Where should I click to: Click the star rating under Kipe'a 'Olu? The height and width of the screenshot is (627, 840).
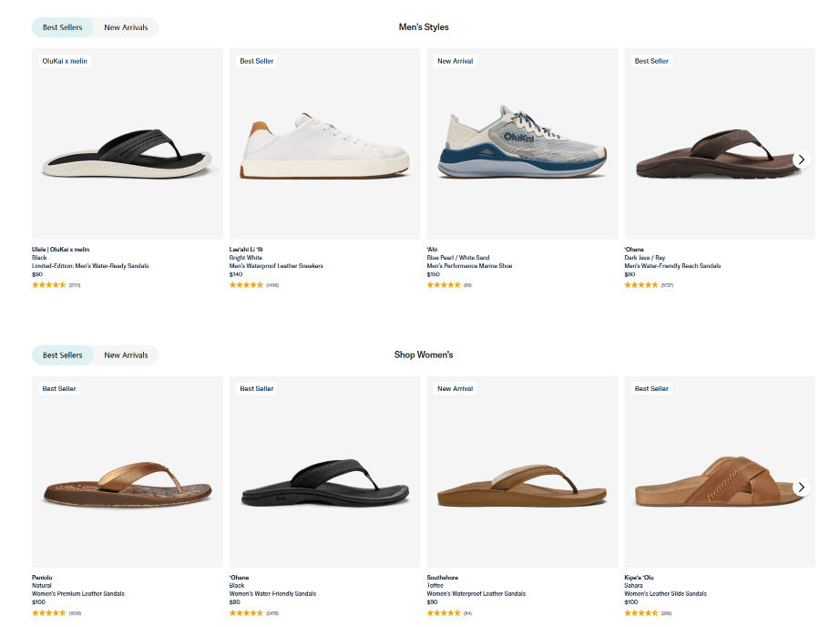[x=641, y=613]
